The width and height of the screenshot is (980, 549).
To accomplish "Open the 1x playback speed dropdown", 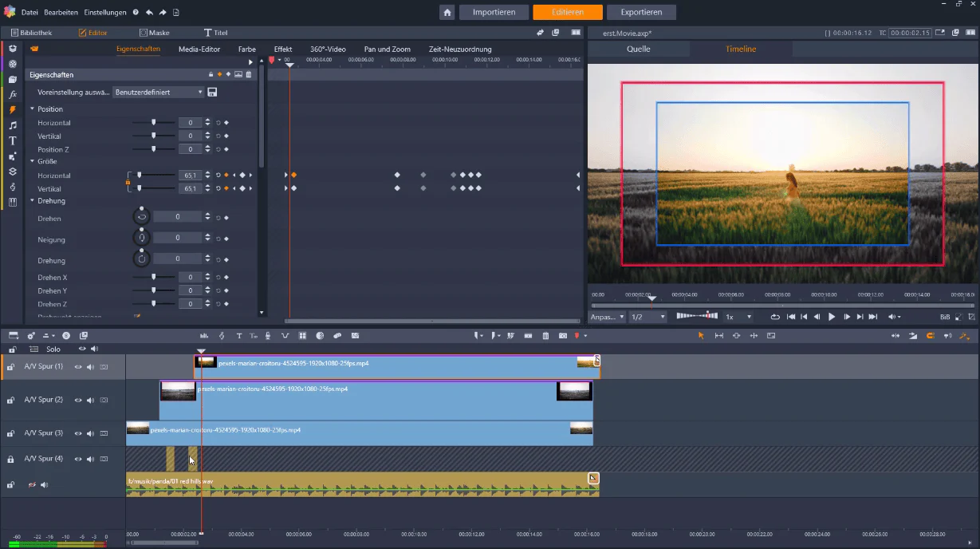I will 738,317.
